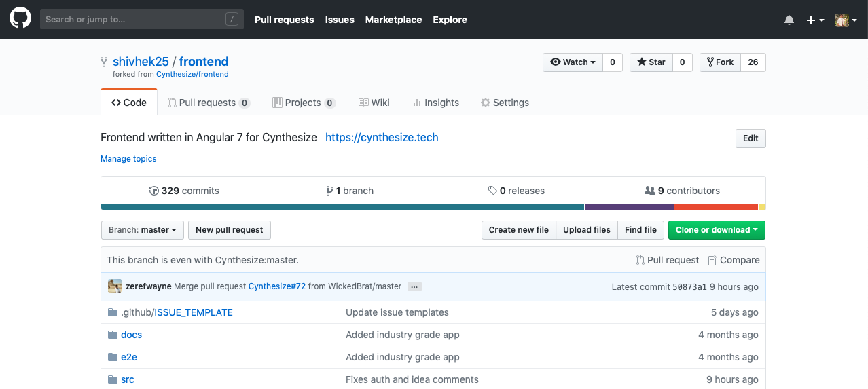Switch to the Projects tab

click(304, 103)
